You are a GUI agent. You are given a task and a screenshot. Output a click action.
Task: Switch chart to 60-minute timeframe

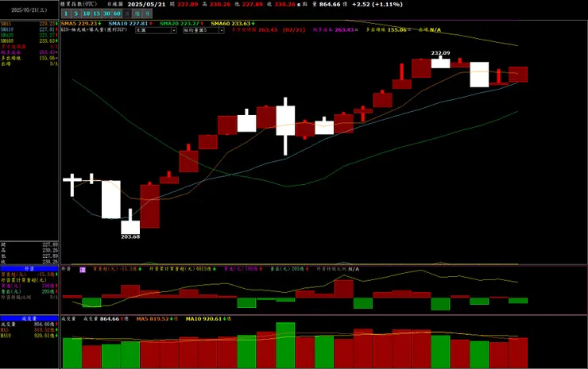point(117,13)
